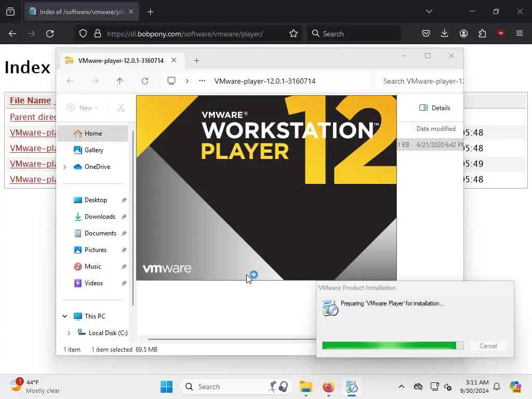Image resolution: width=532 pixels, height=399 pixels.
Task: Open the notification bell in taskbar
Action: [x=497, y=387]
